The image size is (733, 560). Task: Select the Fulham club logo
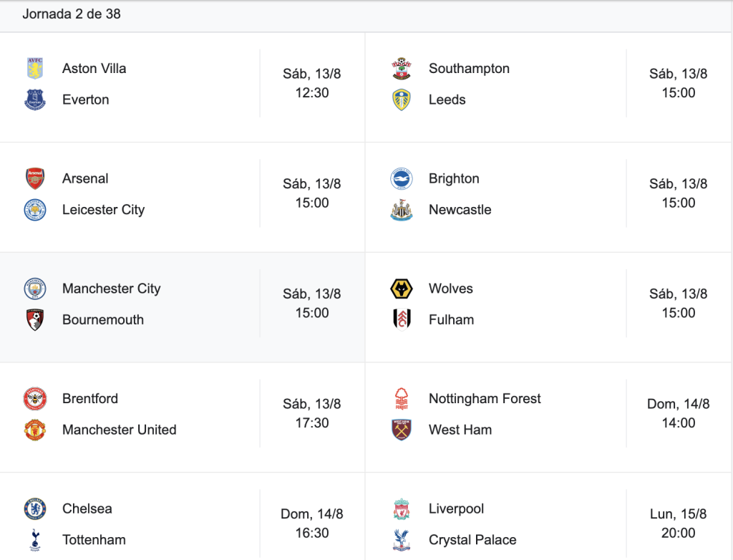click(402, 319)
